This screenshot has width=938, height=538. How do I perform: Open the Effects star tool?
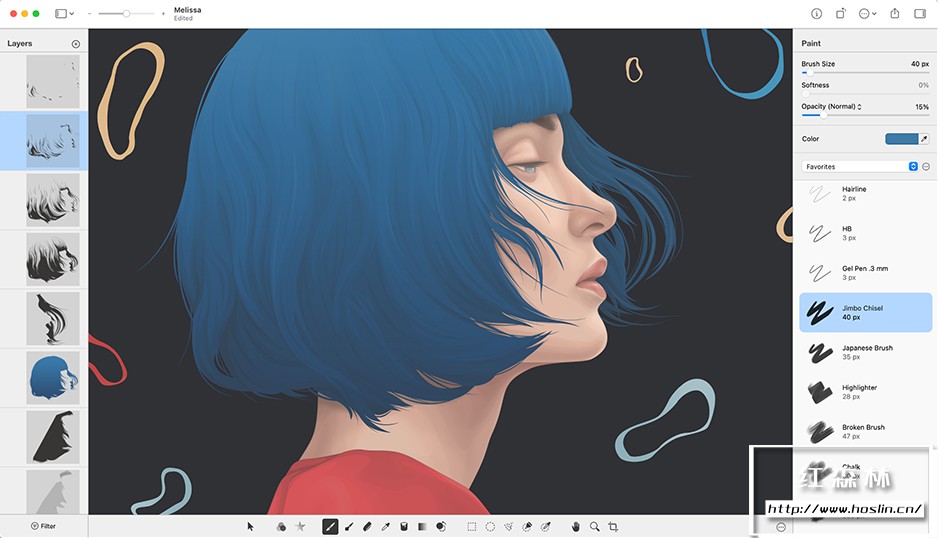[x=300, y=527]
